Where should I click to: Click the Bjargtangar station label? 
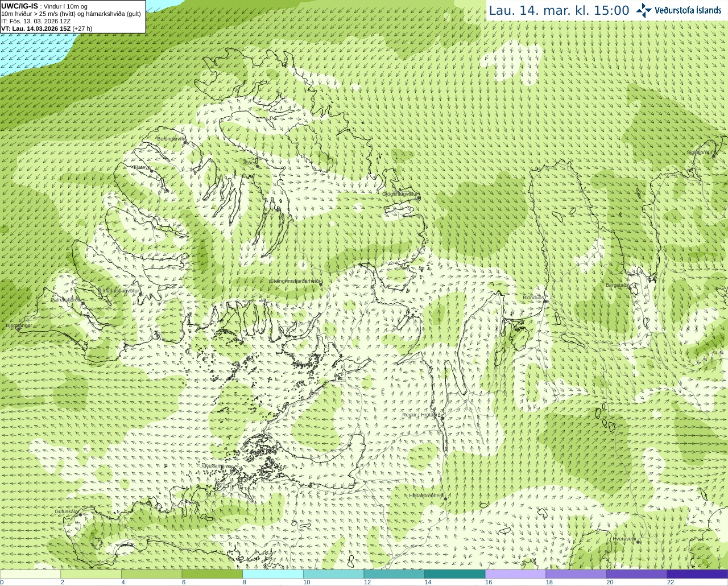click(x=19, y=325)
